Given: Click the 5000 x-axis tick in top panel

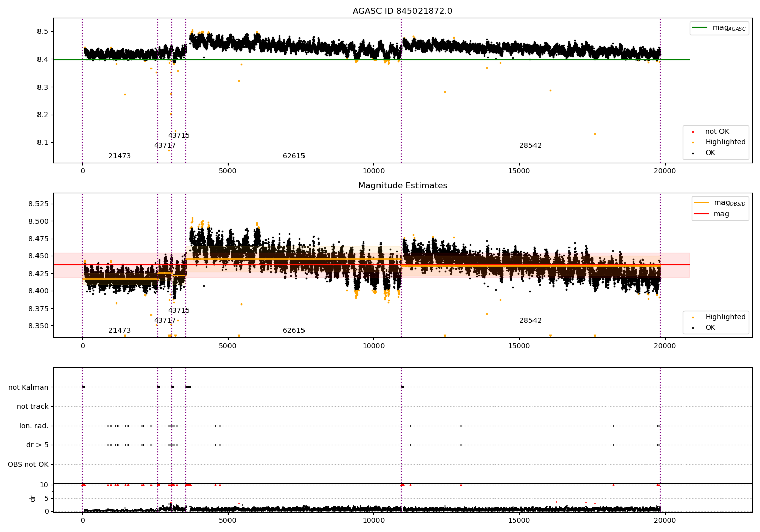Looking at the screenshot, I should (x=228, y=171).
